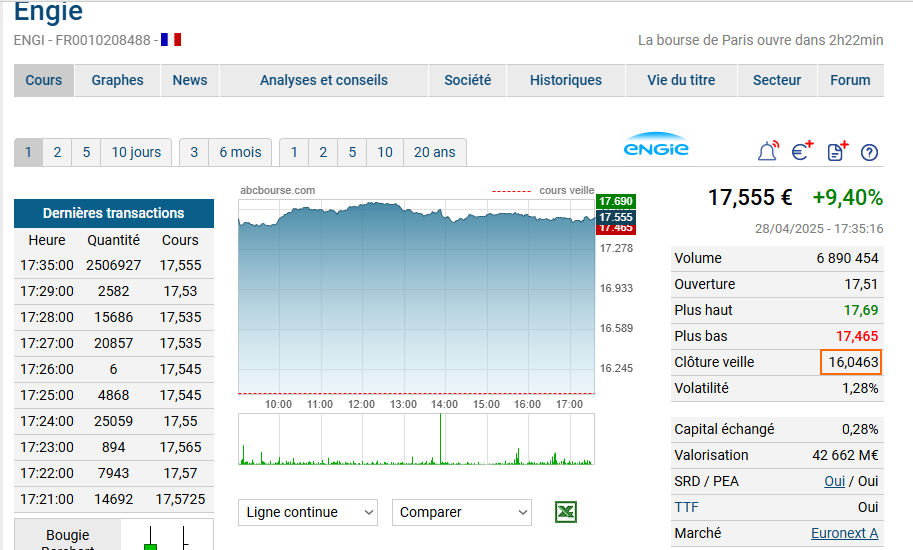Screen dimensions: 913x550
Task: Export chart data with the Excel icon
Action: pos(566,512)
